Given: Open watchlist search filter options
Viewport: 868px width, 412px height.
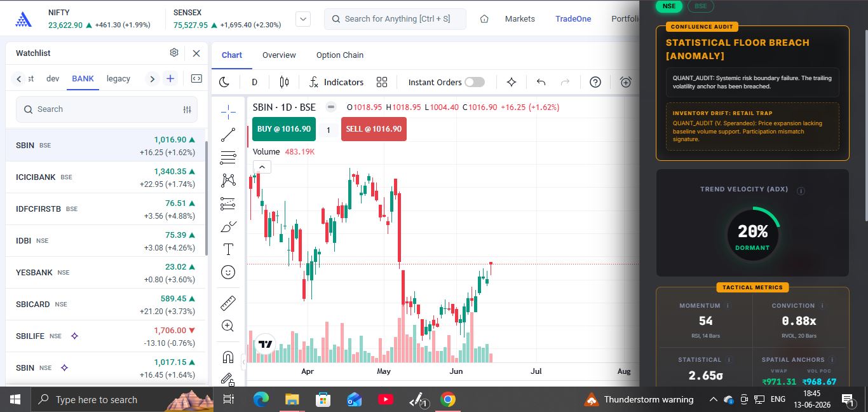Looking at the screenshot, I should tap(187, 109).
